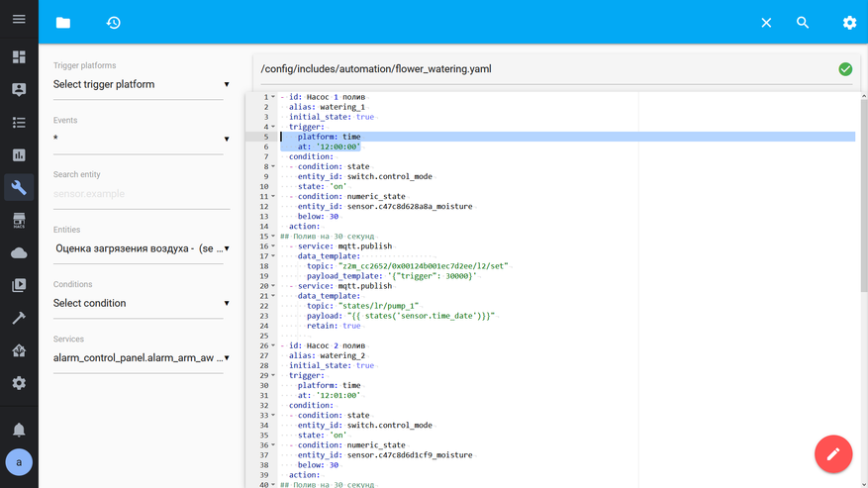Expand the Select trigger platform dropdown
The height and width of the screenshot is (488, 868).
click(141, 85)
